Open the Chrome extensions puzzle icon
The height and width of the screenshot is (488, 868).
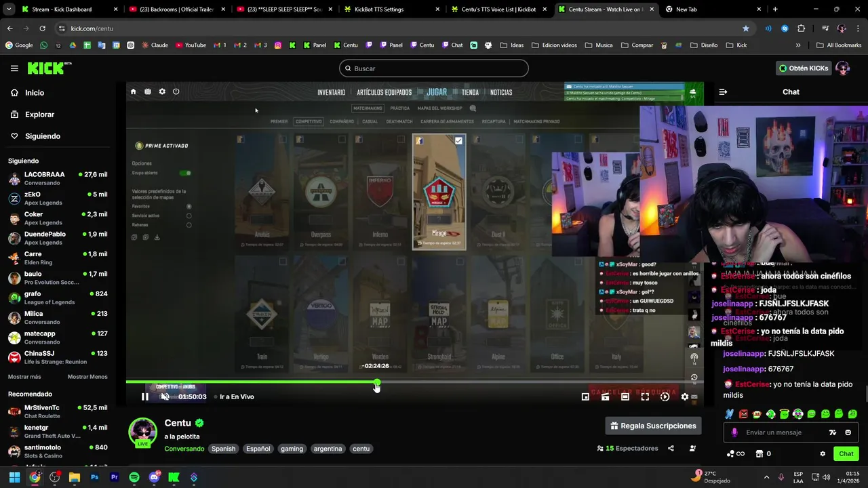click(801, 28)
